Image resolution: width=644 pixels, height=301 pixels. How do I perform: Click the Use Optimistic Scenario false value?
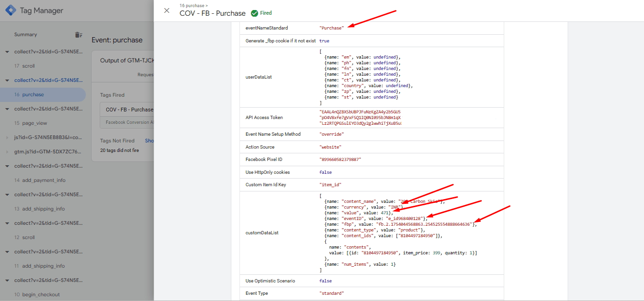click(x=325, y=281)
